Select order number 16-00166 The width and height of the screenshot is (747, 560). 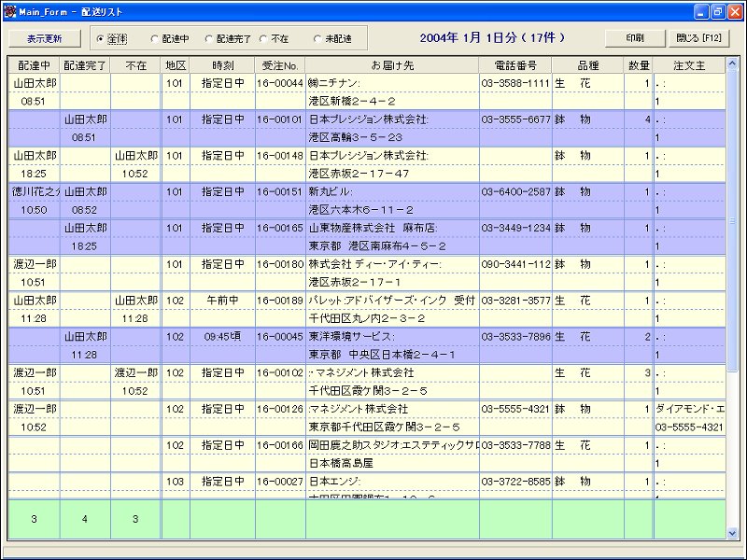click(280, 445)
